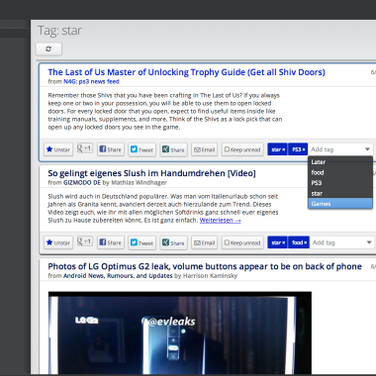Email The Last of Us article
The height and width of the screenshot is (376, 376).
[205, 149]
